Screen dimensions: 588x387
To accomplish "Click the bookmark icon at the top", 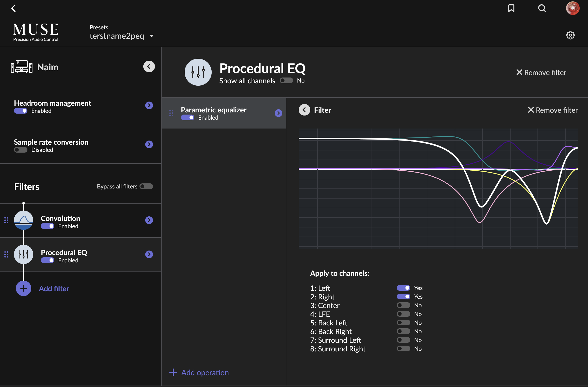I will click(512, 8).
